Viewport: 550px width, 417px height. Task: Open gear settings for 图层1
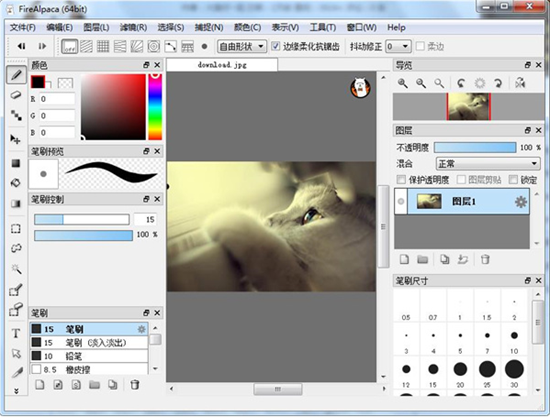tap(521, 202)
